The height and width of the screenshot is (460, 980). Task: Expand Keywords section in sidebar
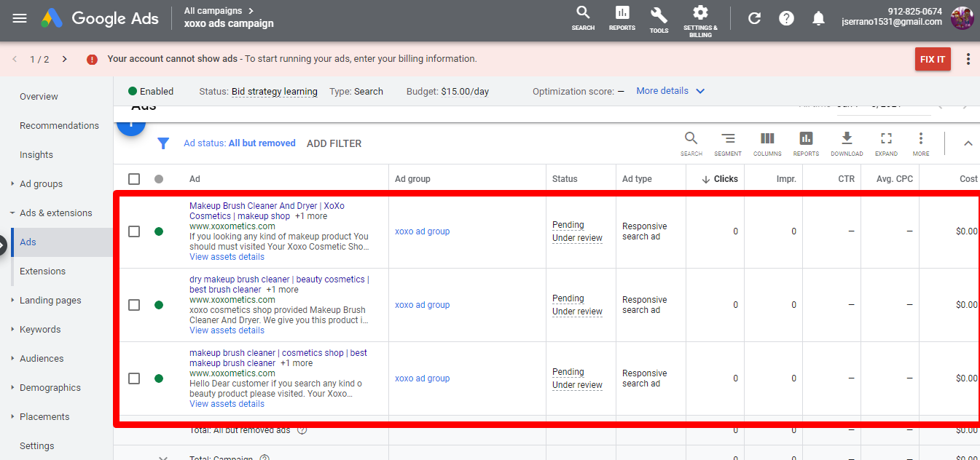tap(40, 330)
